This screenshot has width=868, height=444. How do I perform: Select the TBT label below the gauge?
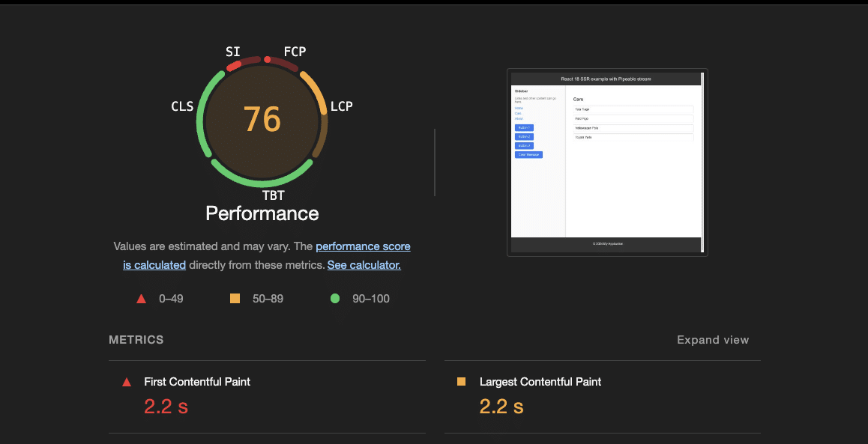[273, 196]
